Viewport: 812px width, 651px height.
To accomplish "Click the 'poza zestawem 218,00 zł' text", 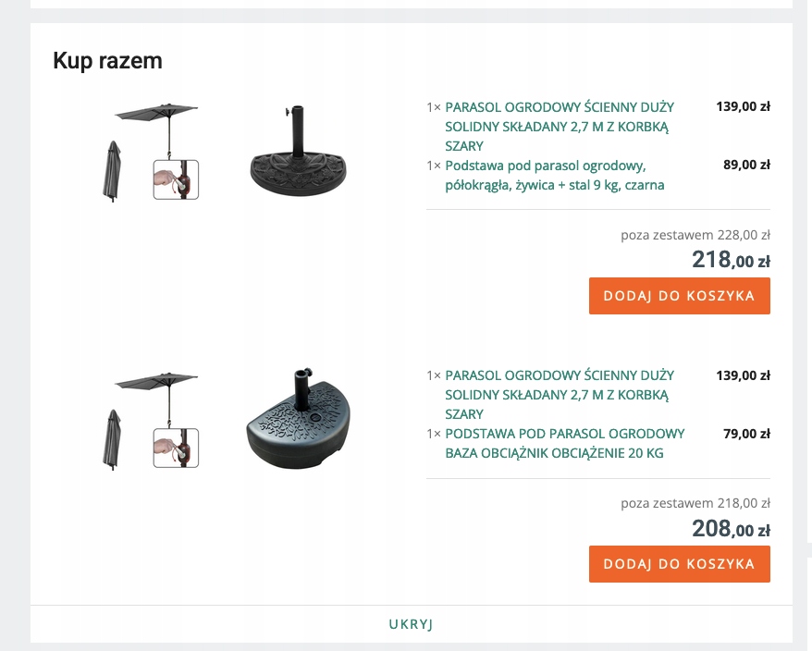I will 695,503.
